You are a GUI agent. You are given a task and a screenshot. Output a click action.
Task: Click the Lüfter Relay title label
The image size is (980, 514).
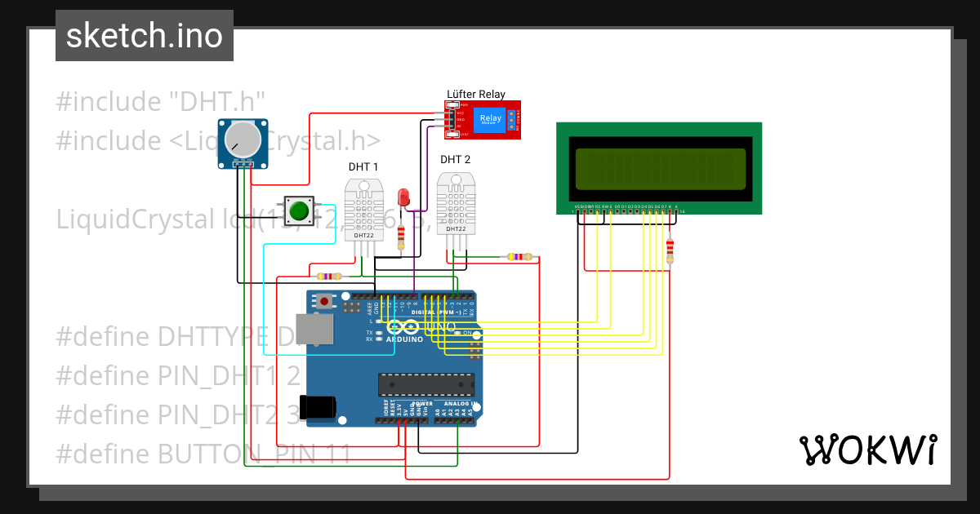(476, 94)
